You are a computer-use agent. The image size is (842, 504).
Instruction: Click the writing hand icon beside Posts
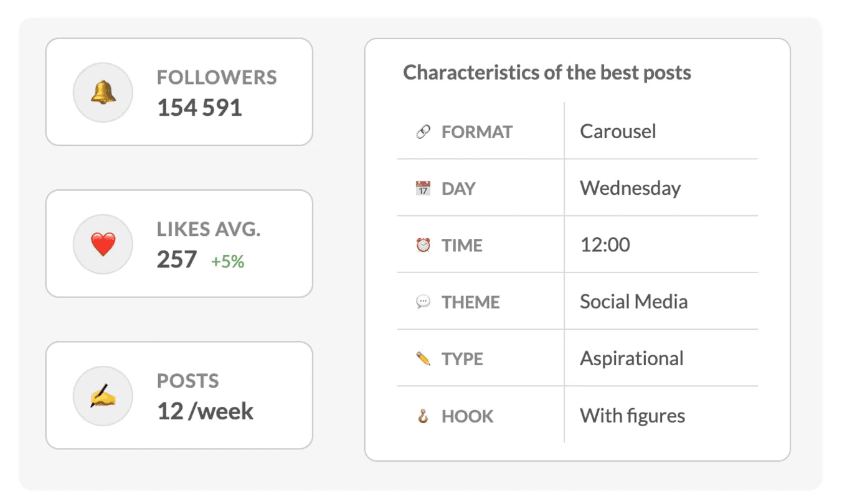coord(103,396)
